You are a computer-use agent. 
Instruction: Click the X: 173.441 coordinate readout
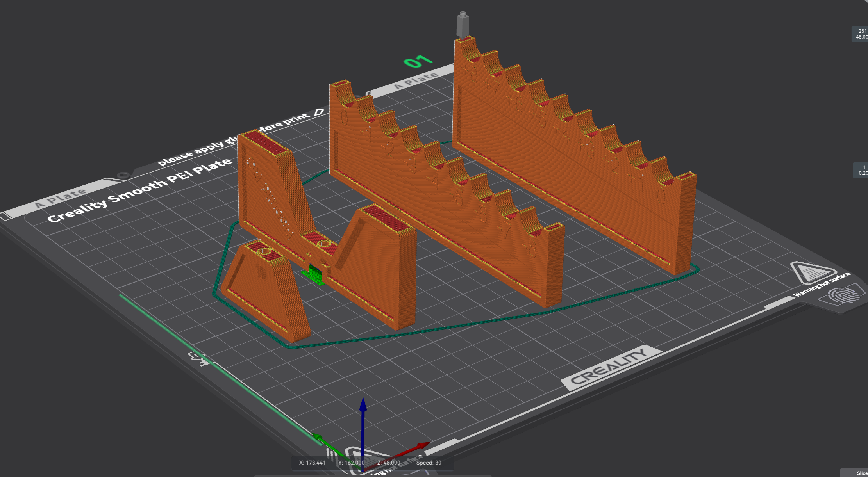[x=312, y=463]
